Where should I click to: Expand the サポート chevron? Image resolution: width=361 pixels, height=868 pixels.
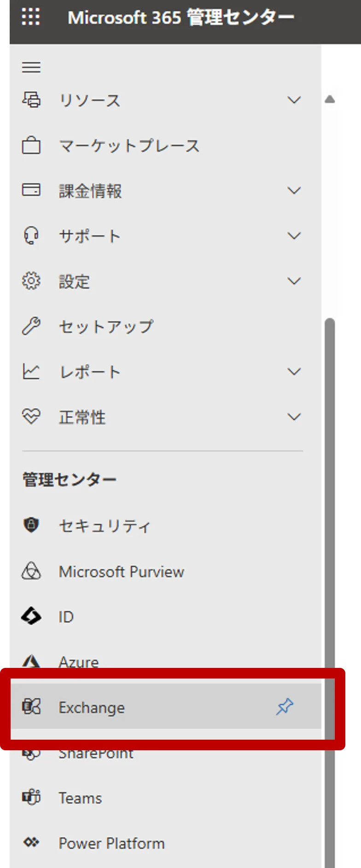[294, 236]
